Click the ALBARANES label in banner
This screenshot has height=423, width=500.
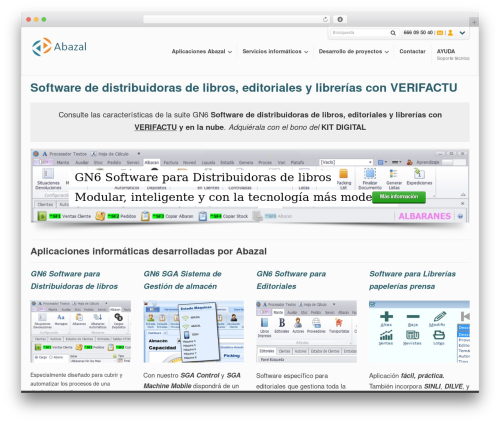[x=424, y=216]
